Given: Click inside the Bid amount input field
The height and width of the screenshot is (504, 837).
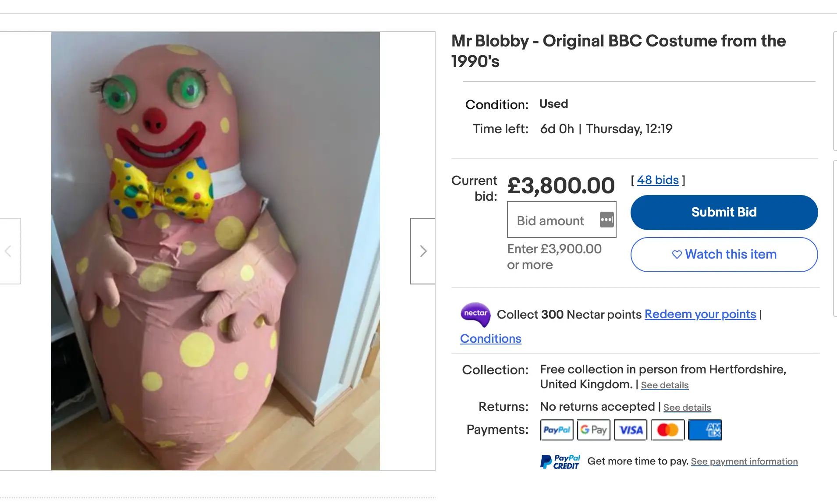Looking at the screenshot, I should point(550,220).
